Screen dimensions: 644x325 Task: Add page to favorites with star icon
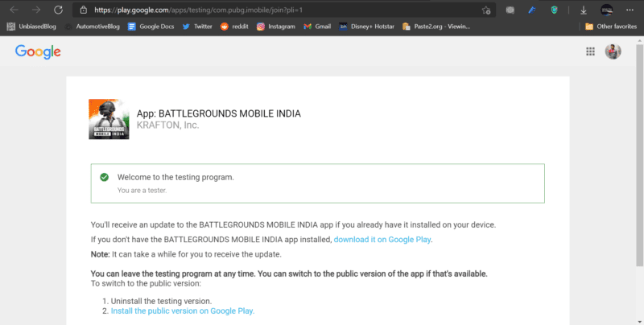point(486,10)
